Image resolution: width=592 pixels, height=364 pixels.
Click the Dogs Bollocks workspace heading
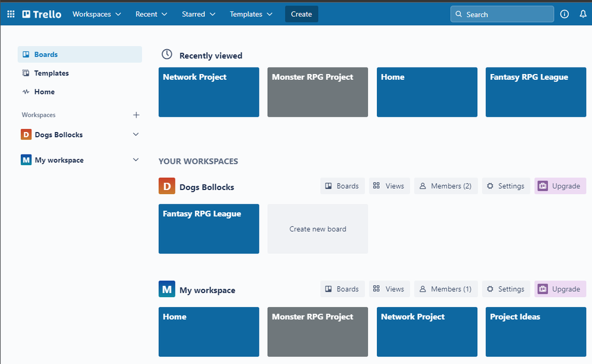[207, 187]
